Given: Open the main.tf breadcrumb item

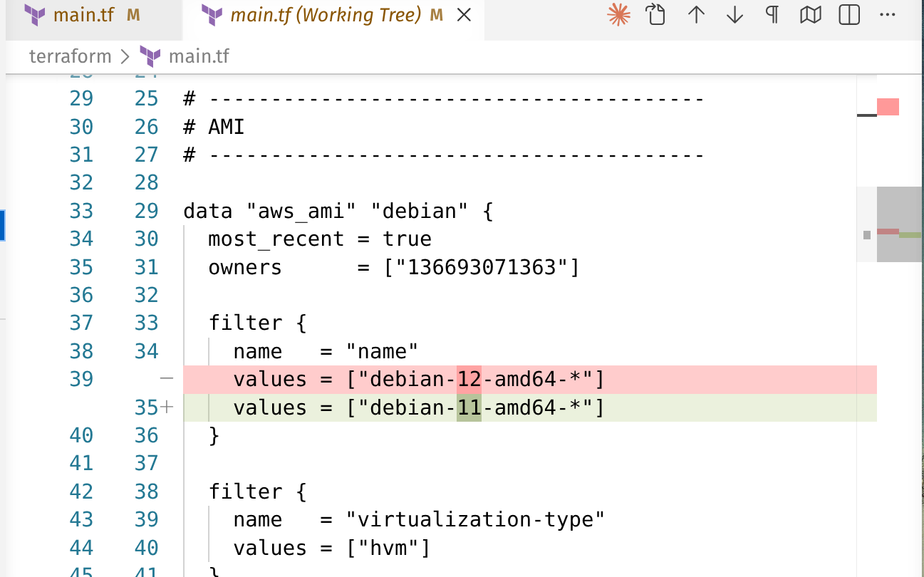Looking at the screenshot, I should point(198,56).
